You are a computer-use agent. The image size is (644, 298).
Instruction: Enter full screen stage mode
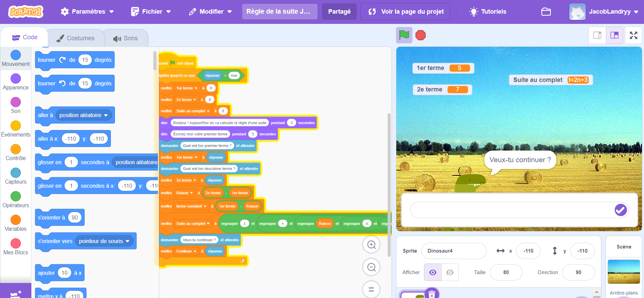[633, 35]
